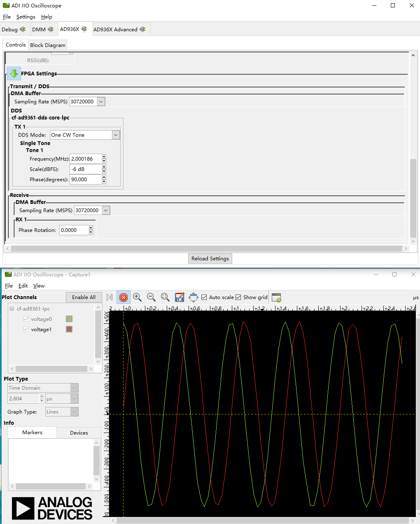Click the fullscreen plot icon
Screen dimensions: 420x524
193,297
